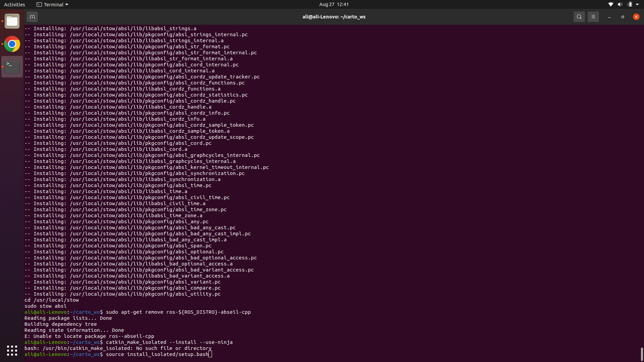Show Applications grid button
644x362 pixels.
pos(12,351)
